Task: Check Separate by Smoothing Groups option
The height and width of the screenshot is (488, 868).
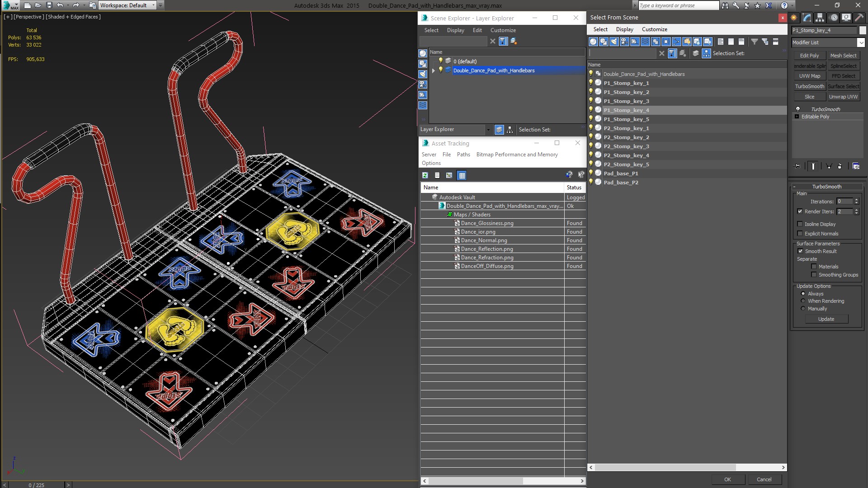Action: coord(814,275)
